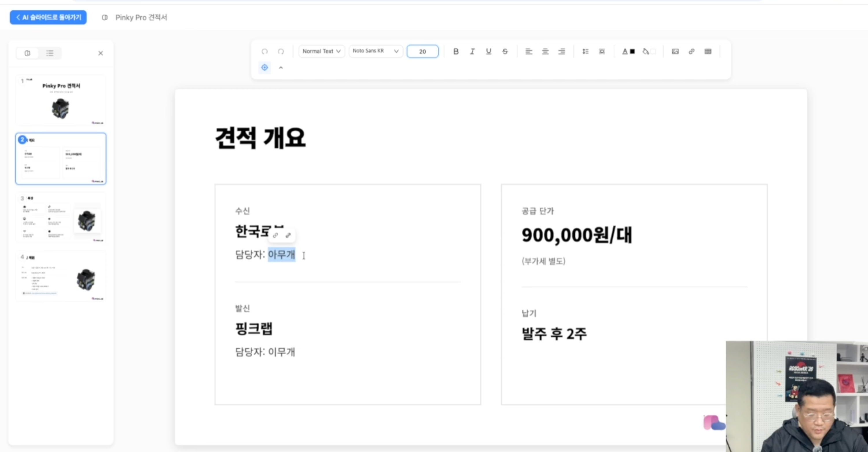Viewport: 868px width, 452px height.
Task: Go back via the AI 슬라이드로 돌아가기 button
Action: (x=48, y=17)
